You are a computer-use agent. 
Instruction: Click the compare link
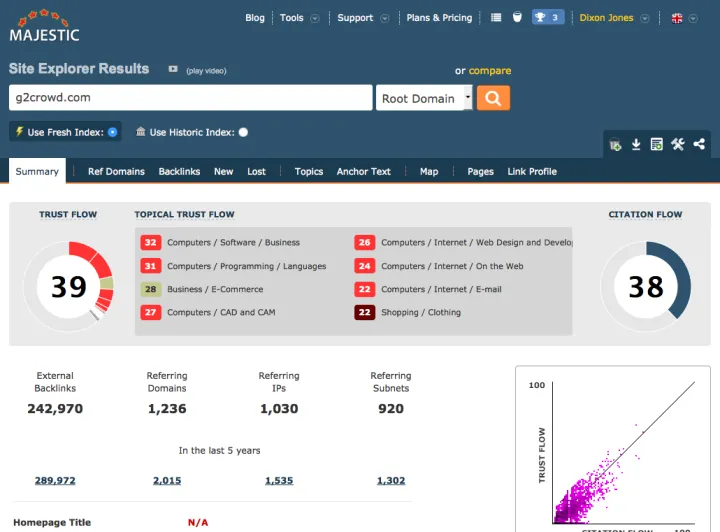(x=490, y=71)
